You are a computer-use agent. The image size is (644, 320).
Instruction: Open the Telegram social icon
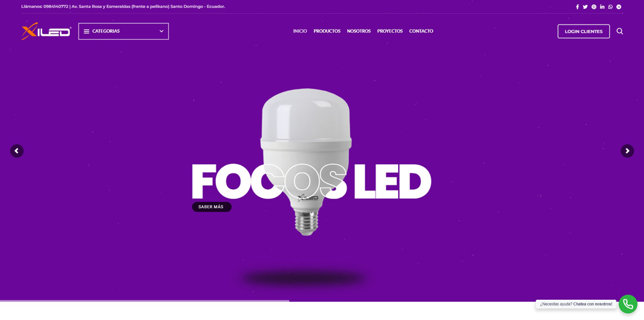[619, 6]
